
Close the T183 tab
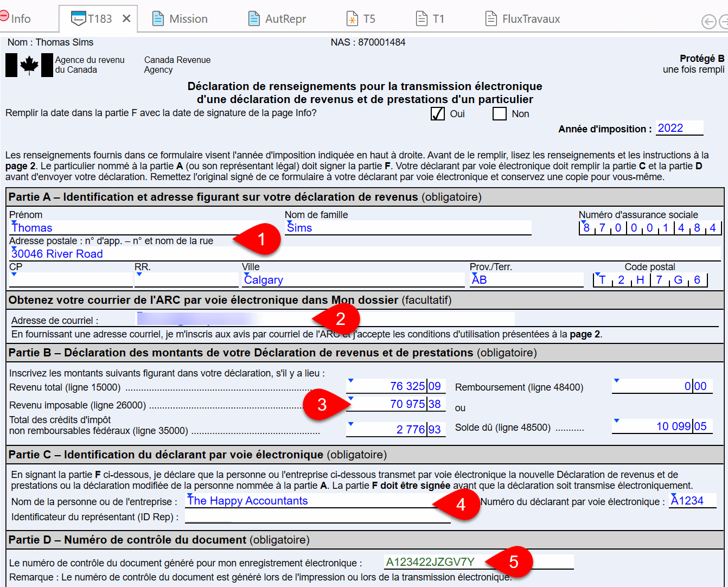pos(126,18)
